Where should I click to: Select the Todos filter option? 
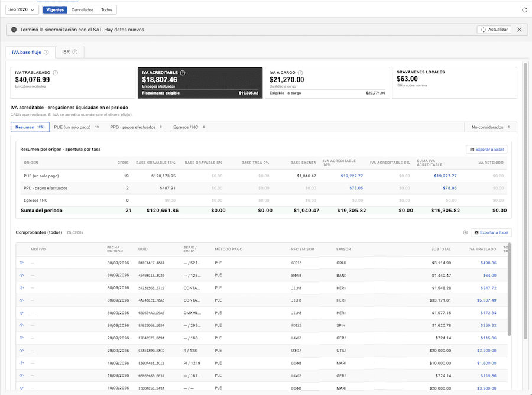106,10
